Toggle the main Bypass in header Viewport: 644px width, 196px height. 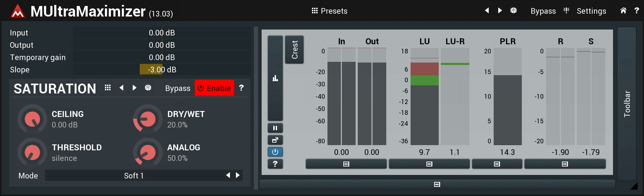click(543, 11)
